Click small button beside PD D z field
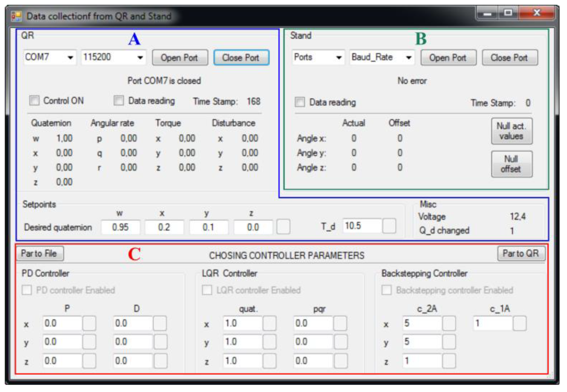567x392 pixels. 160,361
